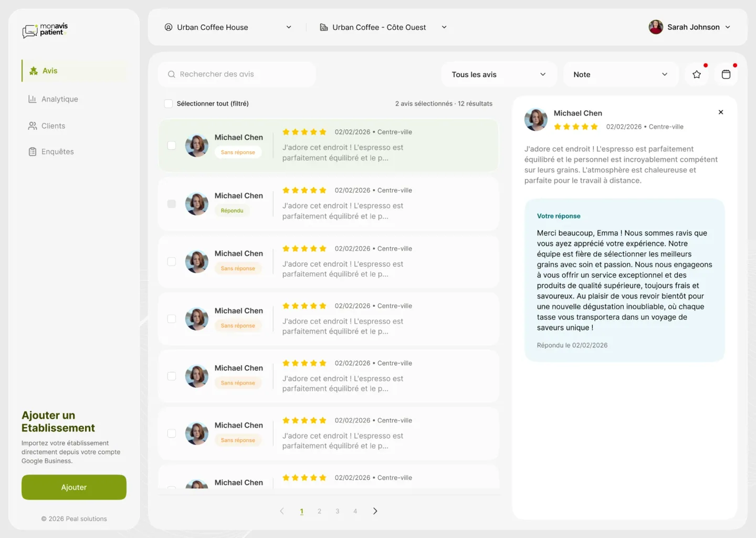This screenshot has width=756, height=538.
Task: Click the Urban Coffee House account icon
Action: tap(169, 27)
